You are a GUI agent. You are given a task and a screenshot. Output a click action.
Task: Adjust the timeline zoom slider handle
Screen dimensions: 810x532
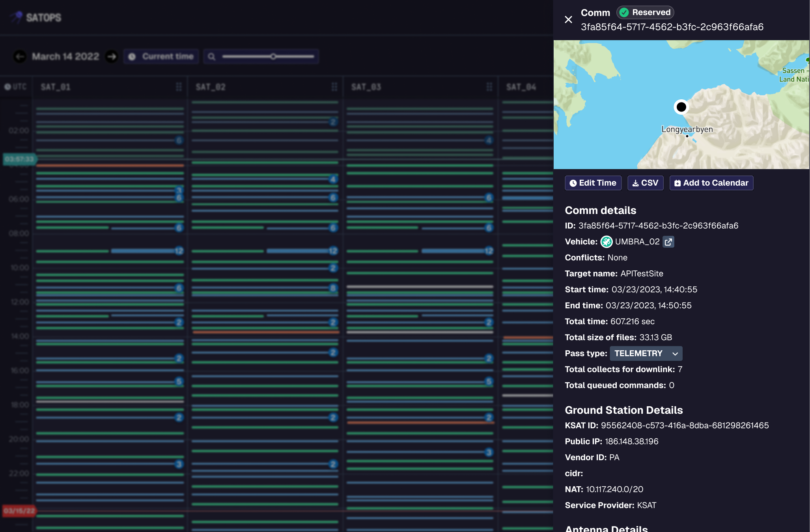coord(273,57)
